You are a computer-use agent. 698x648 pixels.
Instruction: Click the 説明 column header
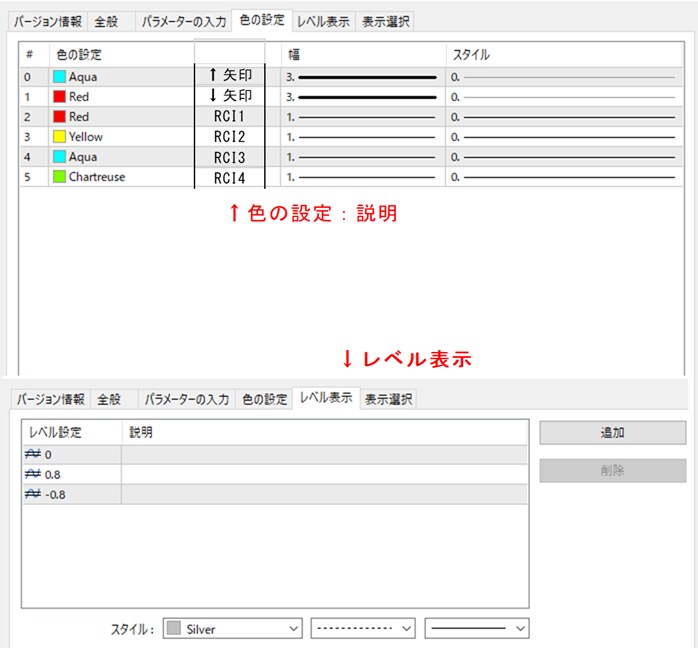point(325,432)
